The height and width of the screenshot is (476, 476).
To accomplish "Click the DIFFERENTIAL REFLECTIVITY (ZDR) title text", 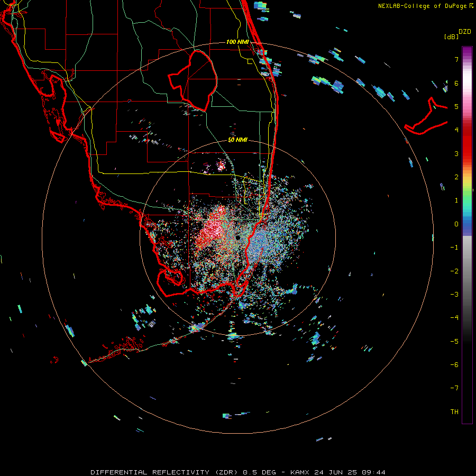I will click(165, 472).
